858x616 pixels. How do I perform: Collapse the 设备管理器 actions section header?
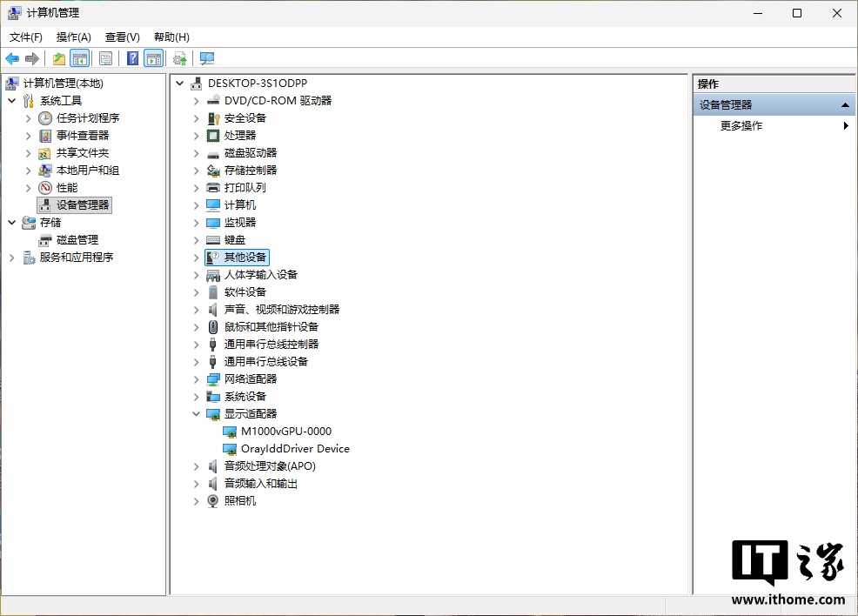click(844, 105)
